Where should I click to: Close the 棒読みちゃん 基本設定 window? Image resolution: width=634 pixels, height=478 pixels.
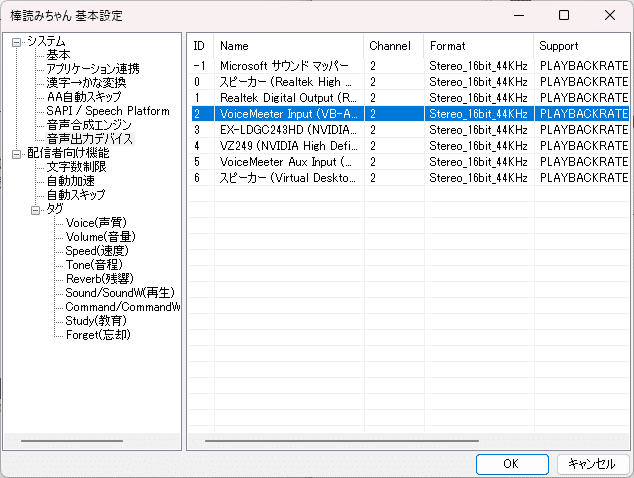[x=610, y=15]
